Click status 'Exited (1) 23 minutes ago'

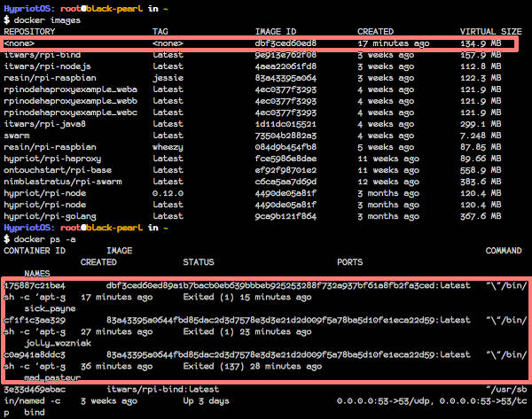point(247,332)
